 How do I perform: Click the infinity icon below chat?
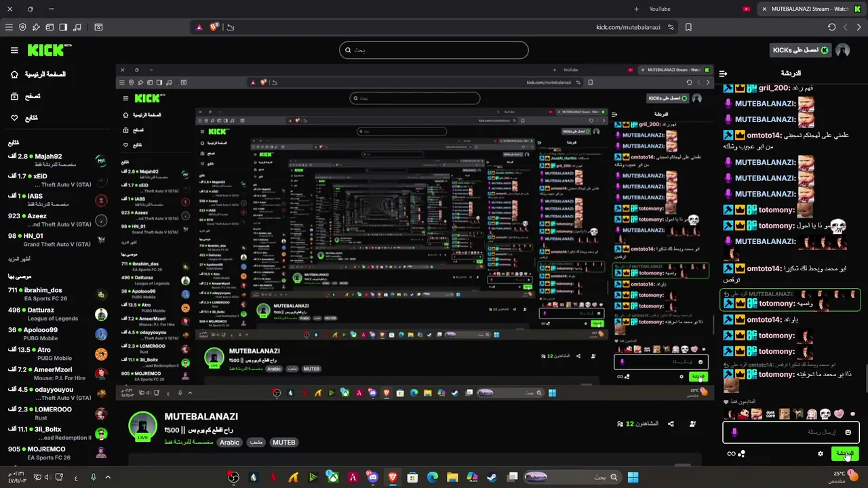point(731,453)
